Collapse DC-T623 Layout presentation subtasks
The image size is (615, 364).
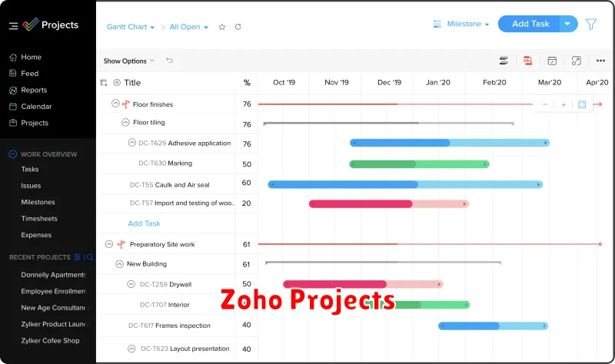click(131, 349)
